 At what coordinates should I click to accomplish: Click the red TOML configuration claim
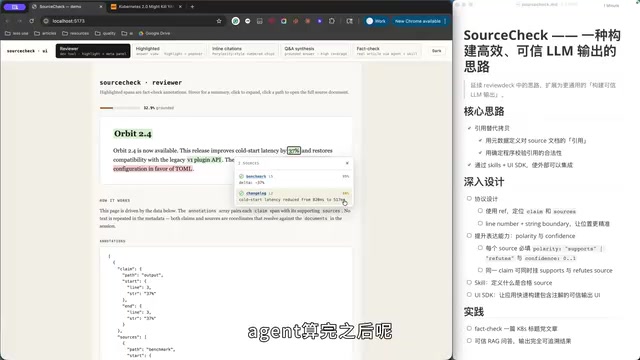click(153, 169)
